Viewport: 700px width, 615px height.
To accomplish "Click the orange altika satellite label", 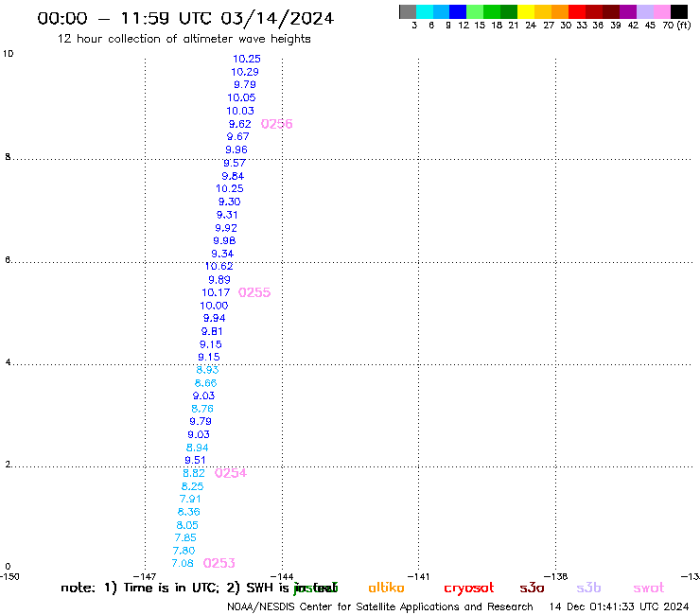I will pos(386,588).
